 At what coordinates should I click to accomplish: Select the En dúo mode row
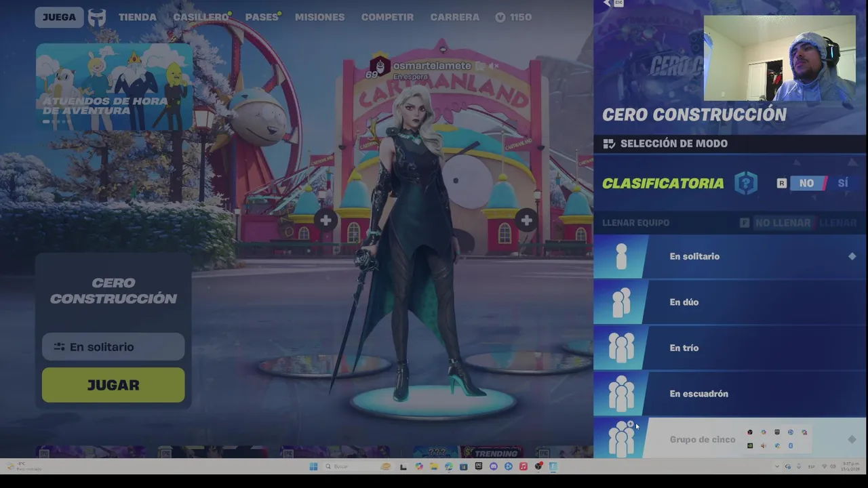pyautogui.click(x=730, y=302)
